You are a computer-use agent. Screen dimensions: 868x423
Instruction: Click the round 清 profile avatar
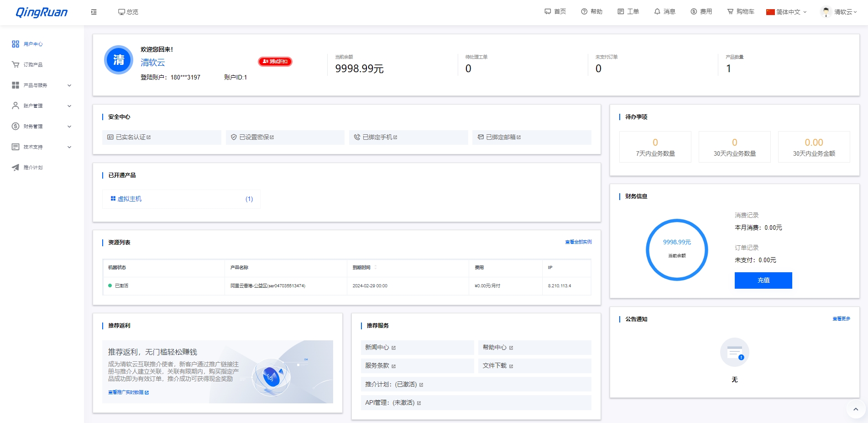[x=119, y=60]
